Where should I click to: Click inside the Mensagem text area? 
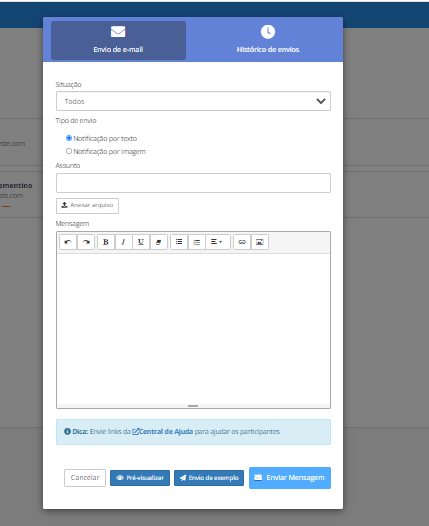(193, 329)
